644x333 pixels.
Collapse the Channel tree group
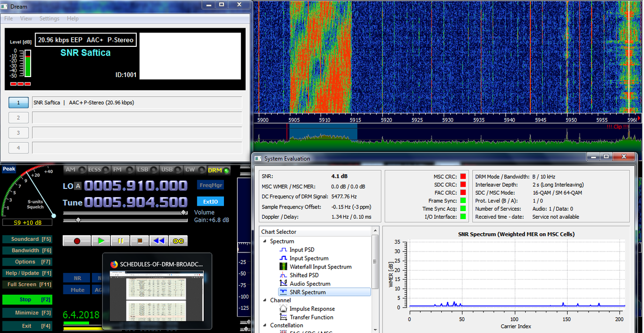pos(265,300)
